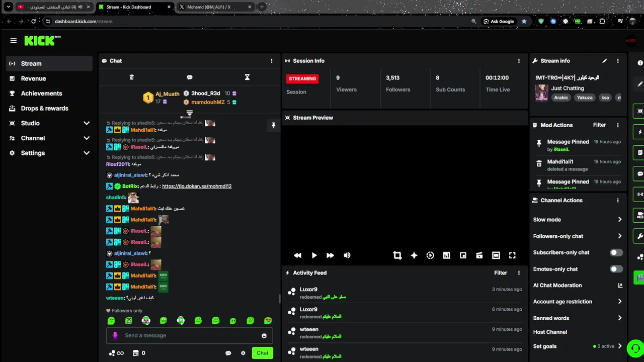Filter the Activity Feed

click(501, 273)
